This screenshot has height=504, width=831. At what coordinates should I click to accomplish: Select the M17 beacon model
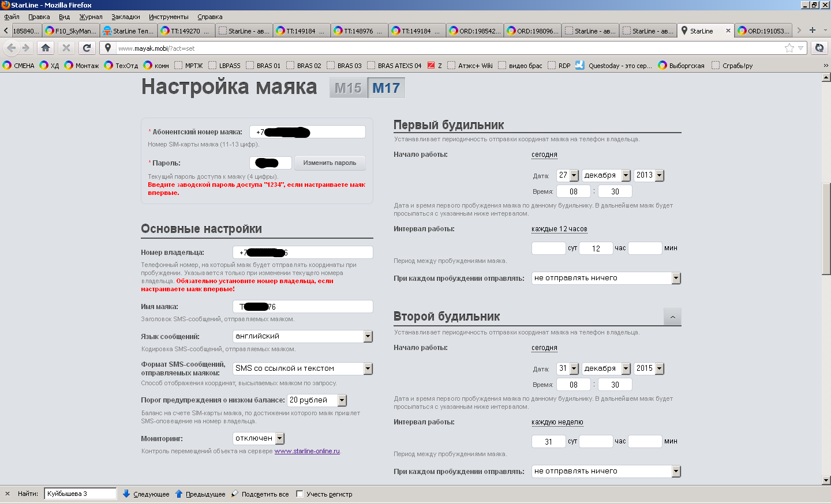pyautogui.click(x=386, y=88)
